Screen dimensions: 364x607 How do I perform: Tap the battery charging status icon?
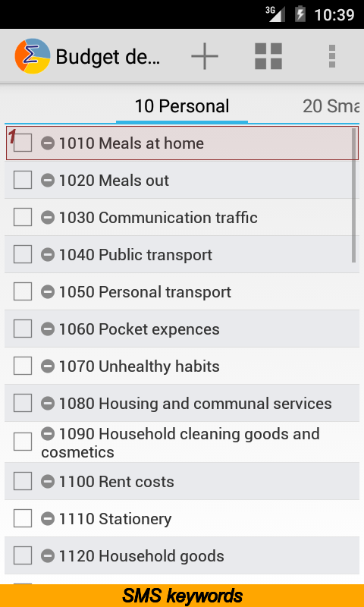300,14
